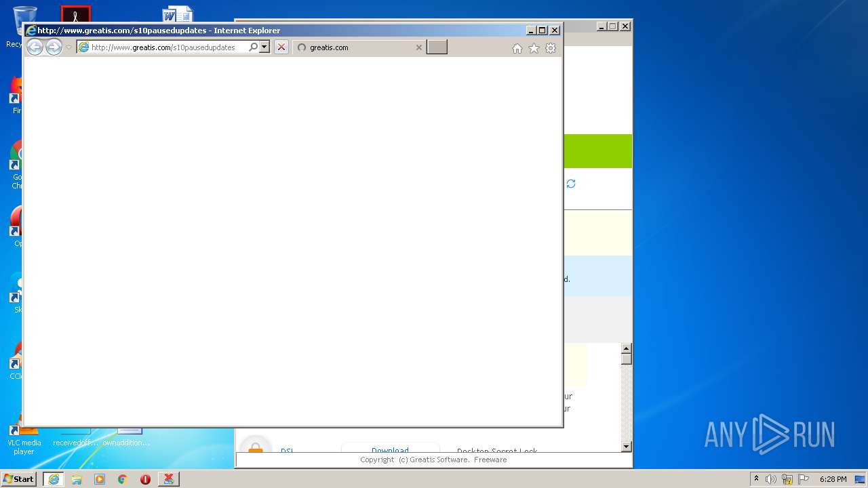Select the Word document desktop icon
868x488 pixels.
pyautogui.click(x=178, y=15)
